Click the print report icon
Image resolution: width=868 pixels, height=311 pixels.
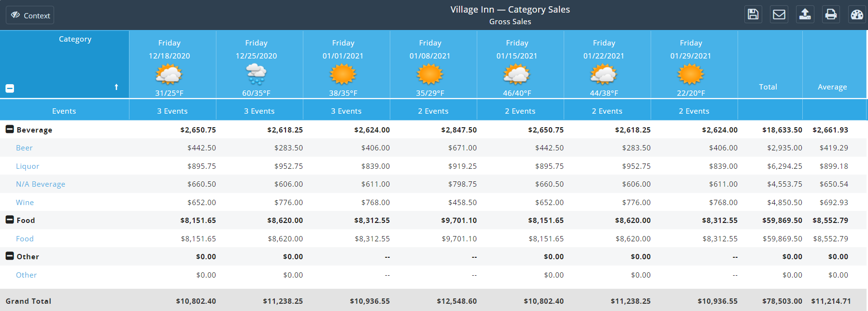click(831, 15)
